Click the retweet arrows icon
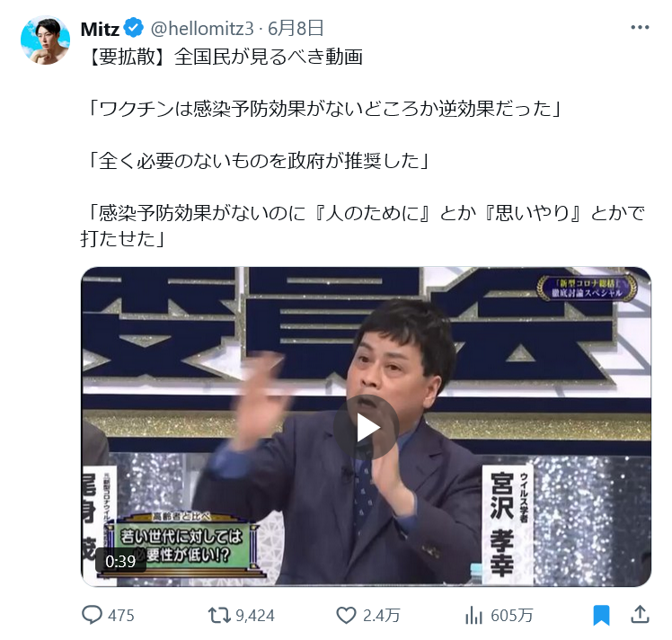The width and height of the screenshot is (672, 640). click(219, 616)
